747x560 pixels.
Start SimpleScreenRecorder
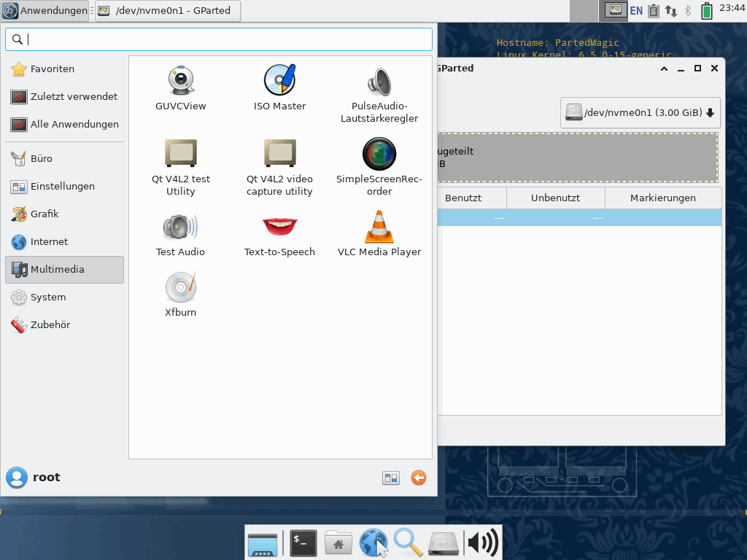379,166
